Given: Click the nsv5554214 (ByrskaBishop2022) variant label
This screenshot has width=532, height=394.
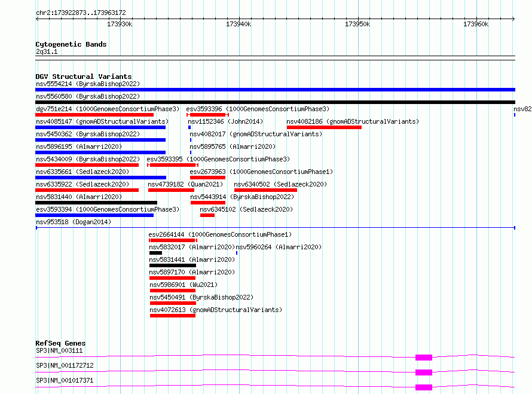Looking at the screenshot, I should click(x=88, y=84).
